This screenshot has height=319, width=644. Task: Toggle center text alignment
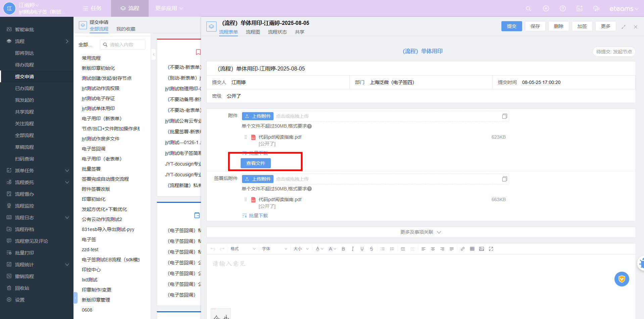[433, 249]
